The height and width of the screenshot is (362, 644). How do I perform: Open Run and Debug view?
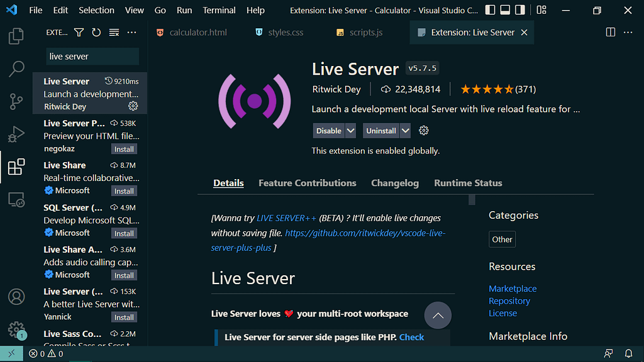pyautogui.click(x=16, y=134)
